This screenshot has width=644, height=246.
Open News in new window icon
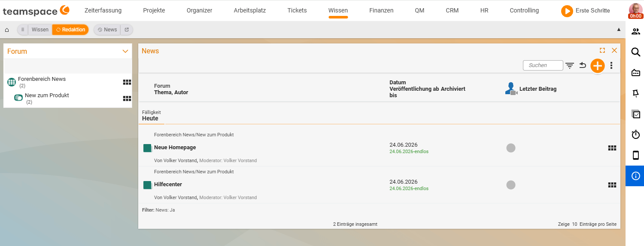[127, 30]
